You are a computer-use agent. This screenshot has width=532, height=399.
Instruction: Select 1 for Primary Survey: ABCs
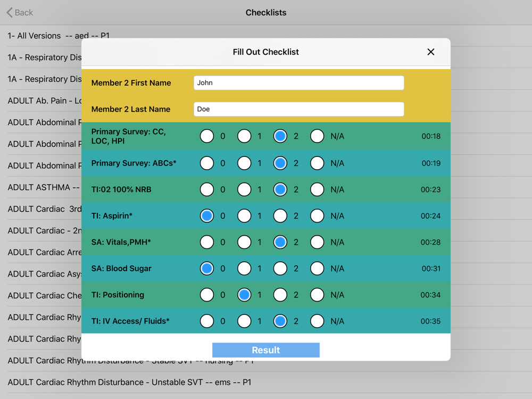pos(244,163)
